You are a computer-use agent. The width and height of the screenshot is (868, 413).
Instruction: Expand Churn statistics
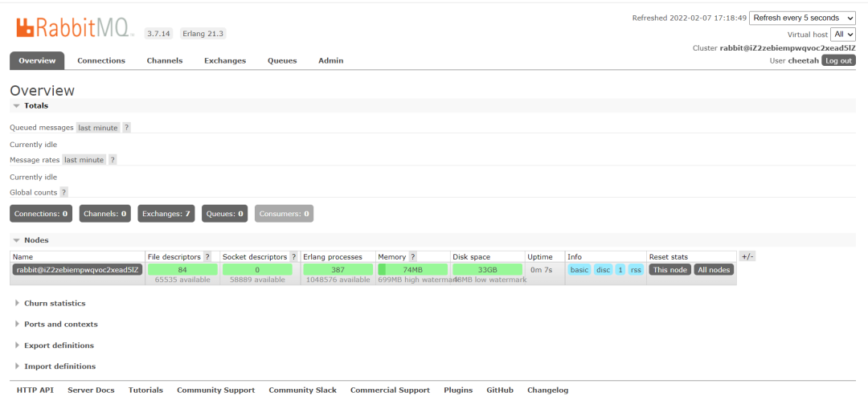pyautogui.click(x=55, y=304)
